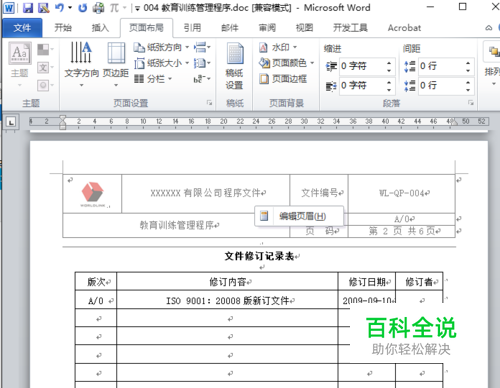Switch to the Review (审阅) tab
The image size is (500, 388).
(267, 28)
